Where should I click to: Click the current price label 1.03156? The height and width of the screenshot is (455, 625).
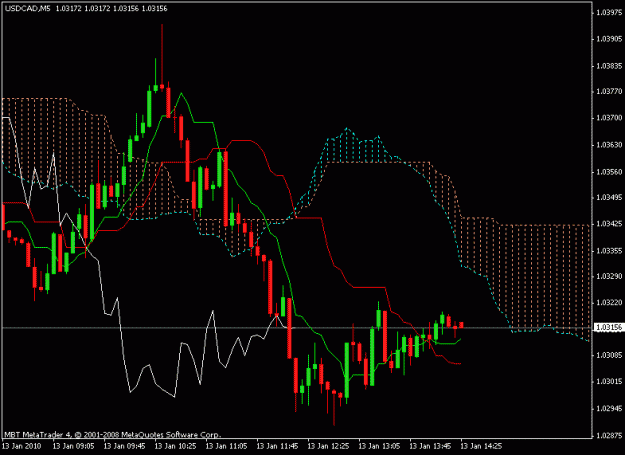(609, 328)
